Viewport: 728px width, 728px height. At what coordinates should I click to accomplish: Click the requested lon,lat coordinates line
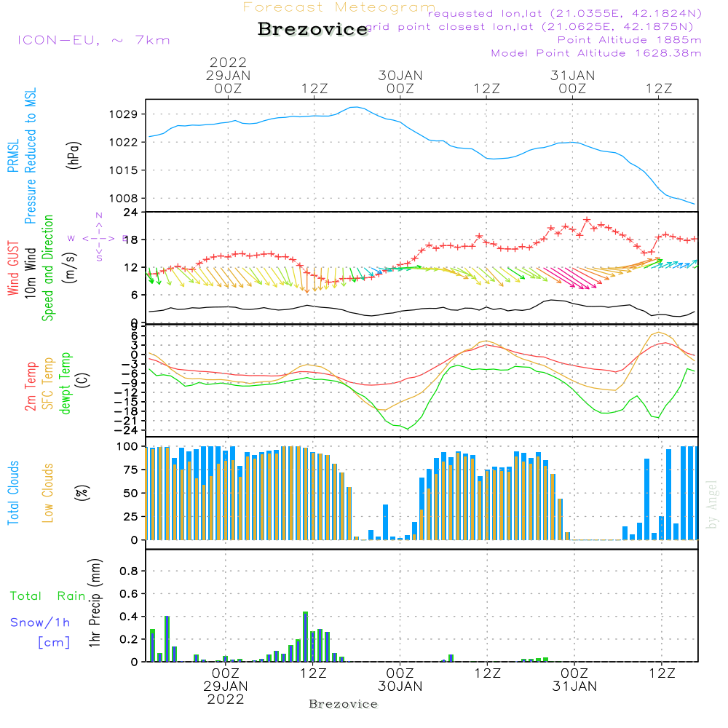coord(565,14)
